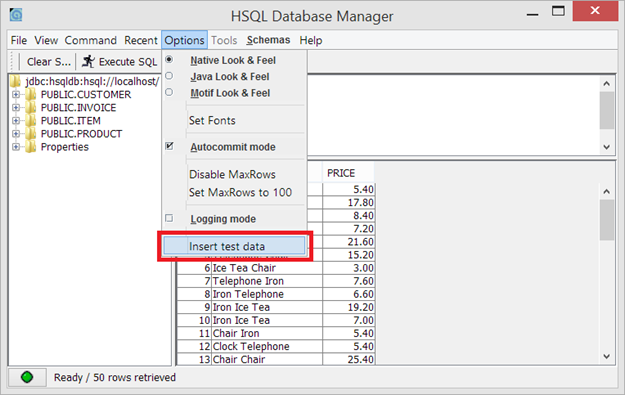Click Insert test data menu item

234,246
